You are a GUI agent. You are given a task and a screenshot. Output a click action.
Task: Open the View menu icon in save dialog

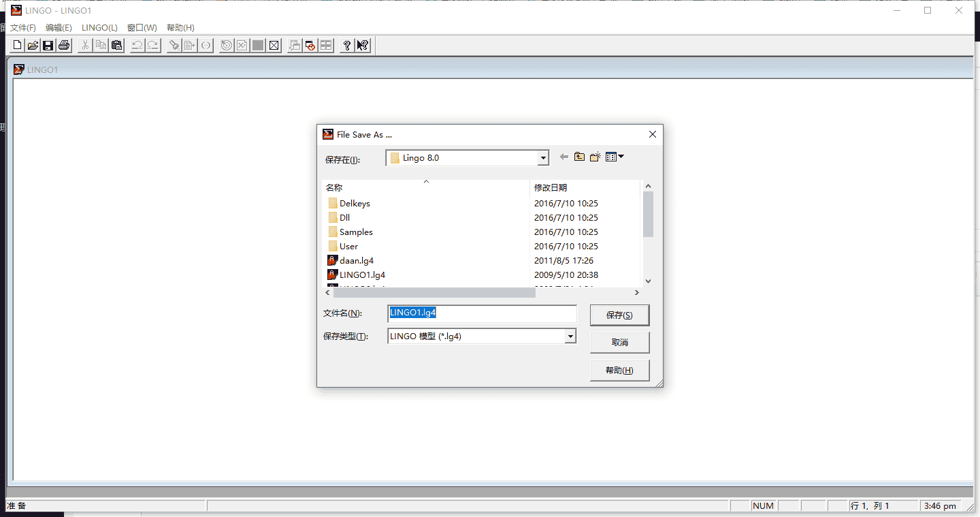click(x=615, y=157)
